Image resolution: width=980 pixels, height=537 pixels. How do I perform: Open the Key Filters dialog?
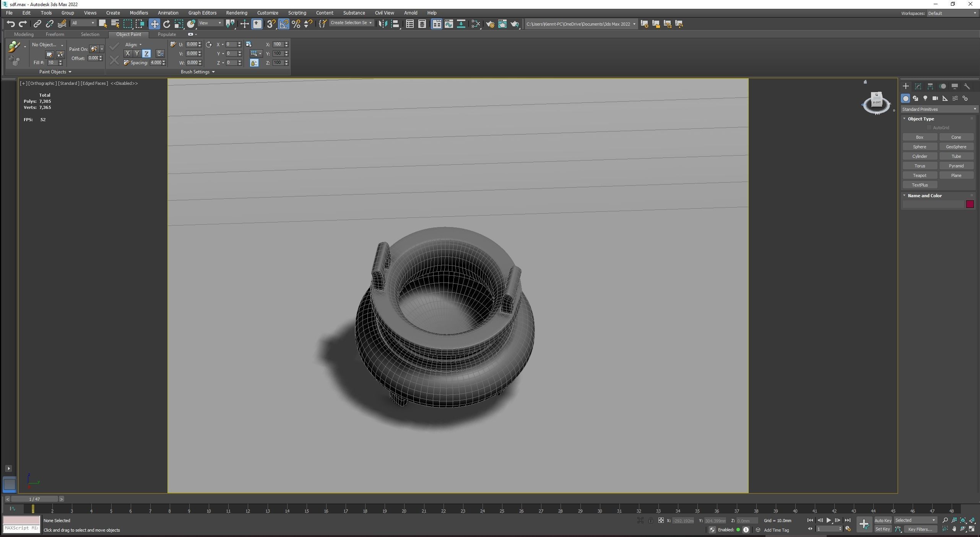tap(920, 529)
